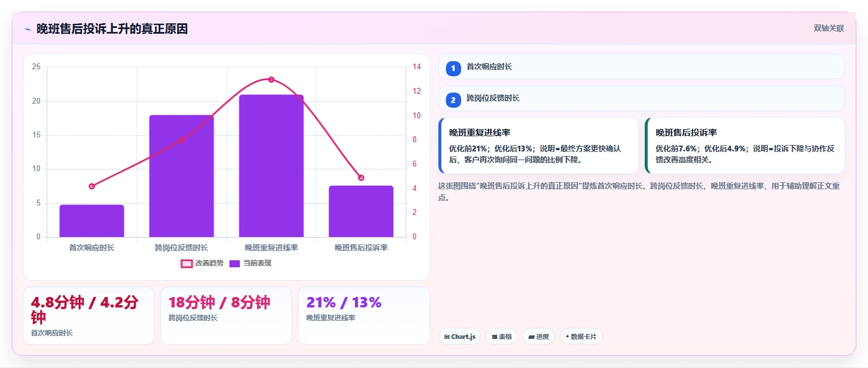Click the line point above 首次响应时长
This screenshot has width=868, height=368.
92,186
